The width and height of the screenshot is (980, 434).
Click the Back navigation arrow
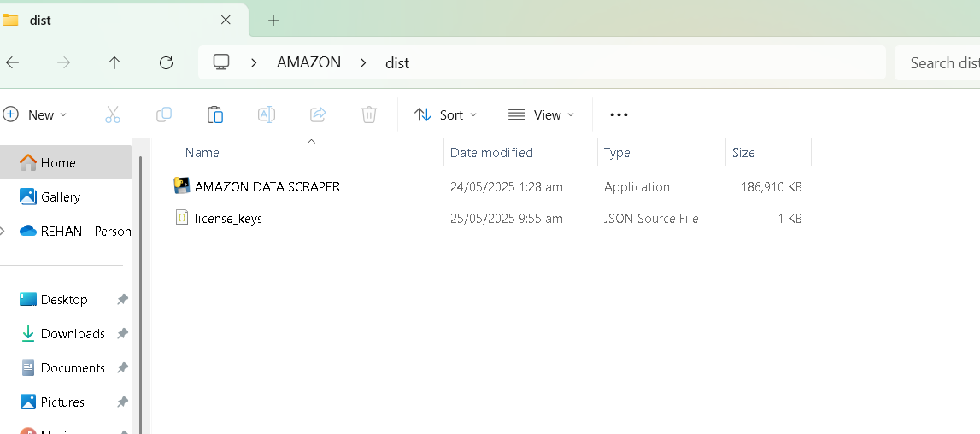[12, 62]
